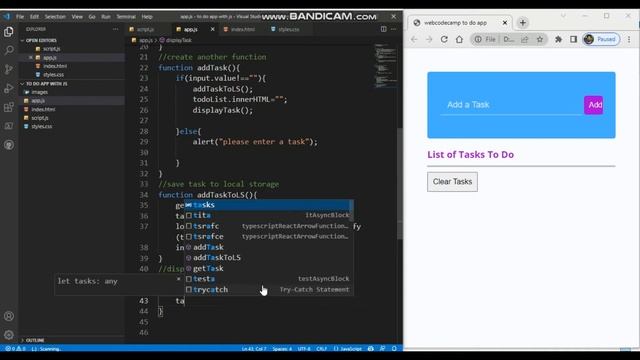
Task: Click the code minimap preview
Action: (x=385, y=65)
